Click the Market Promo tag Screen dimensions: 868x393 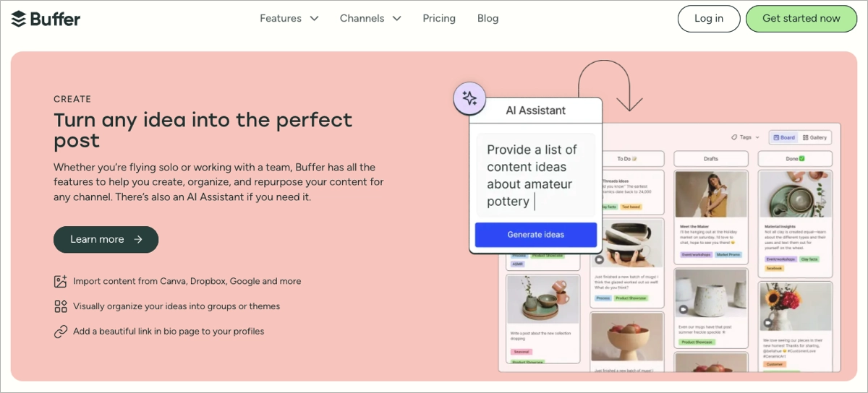coord(728,255)
